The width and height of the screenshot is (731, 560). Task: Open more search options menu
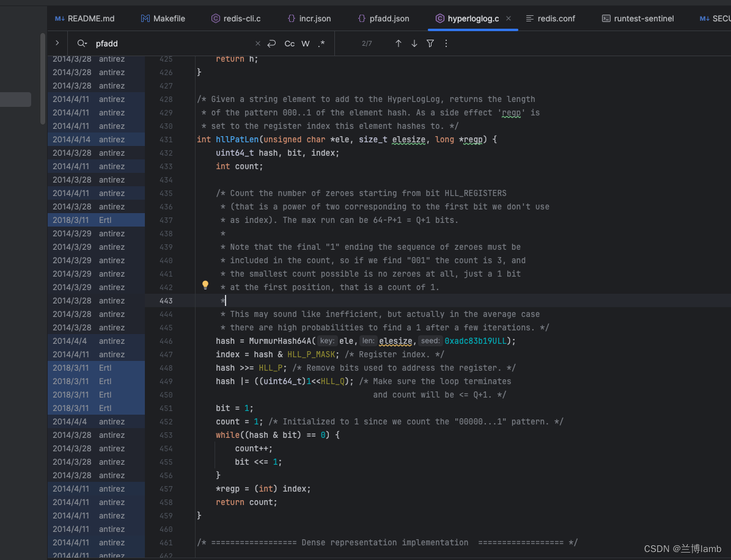[x=446, y=43]
